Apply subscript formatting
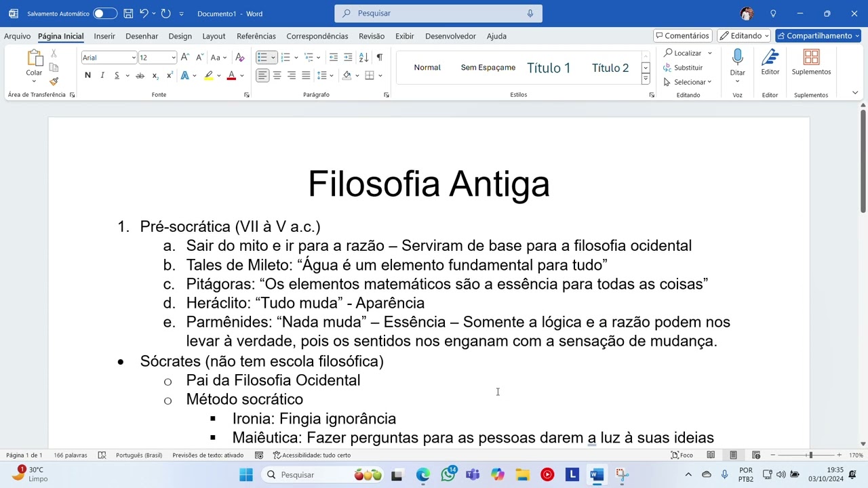This screenshot has width=868, height=488. click(155, 75)
